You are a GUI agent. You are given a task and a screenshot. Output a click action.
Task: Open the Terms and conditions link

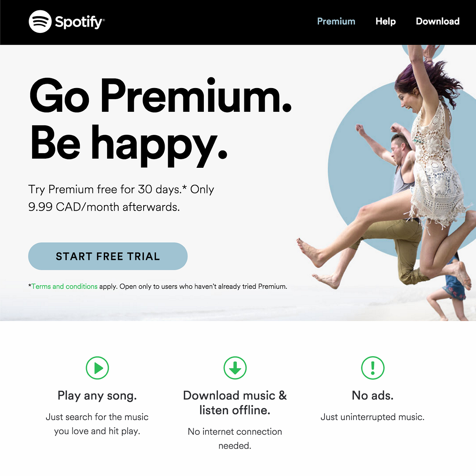[x=65, y=286]
